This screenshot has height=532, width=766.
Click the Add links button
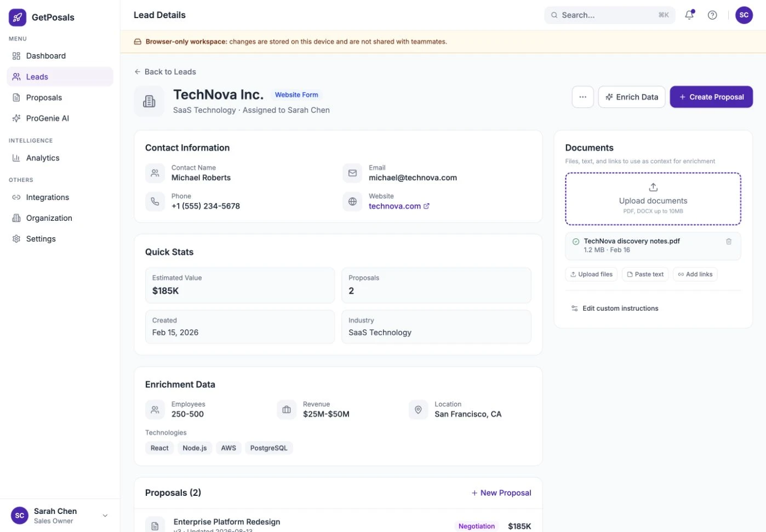point(695,274)
